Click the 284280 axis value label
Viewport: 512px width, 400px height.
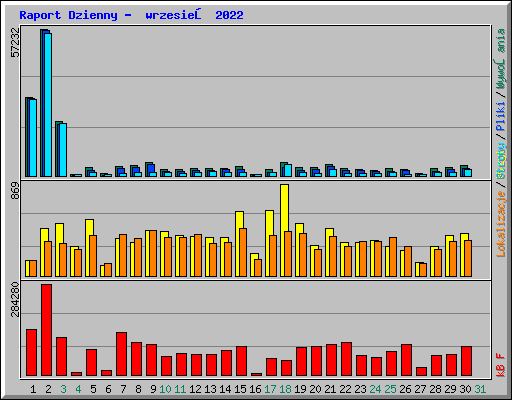pos(15,299)
